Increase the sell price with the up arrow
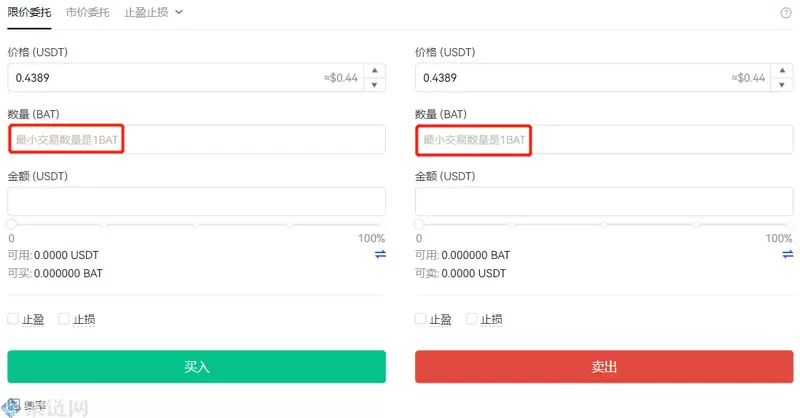This screenshot has height=418, width=800. point(782,70)
